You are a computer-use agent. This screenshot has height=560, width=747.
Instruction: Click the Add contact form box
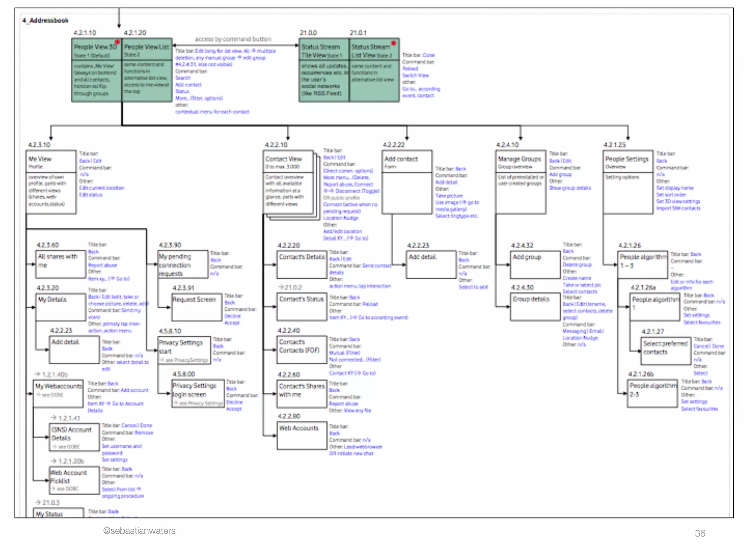pos(407,182)
